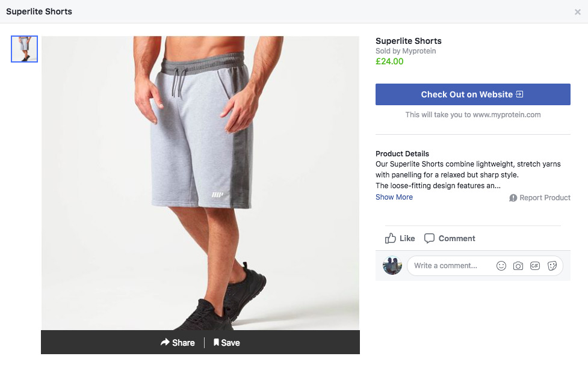
Task: Expand the description with Show More
Action: pyautogui.click(x=394, y=197)
